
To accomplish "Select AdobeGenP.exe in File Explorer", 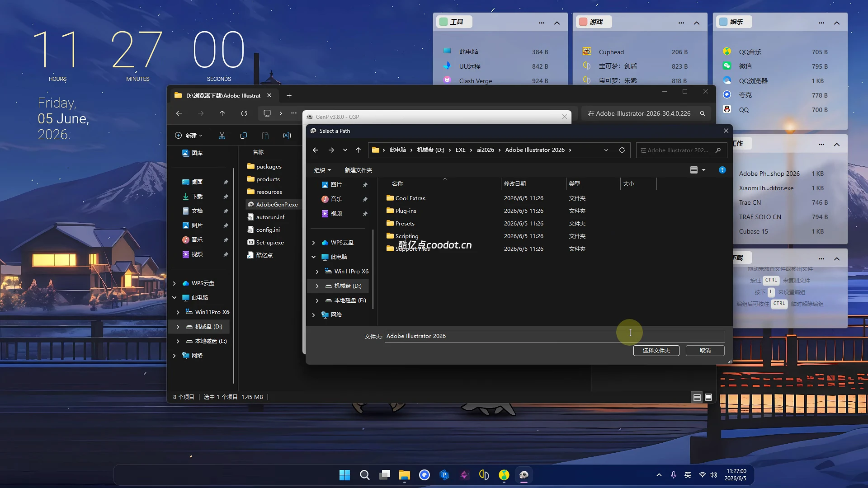I will [273, 204].
